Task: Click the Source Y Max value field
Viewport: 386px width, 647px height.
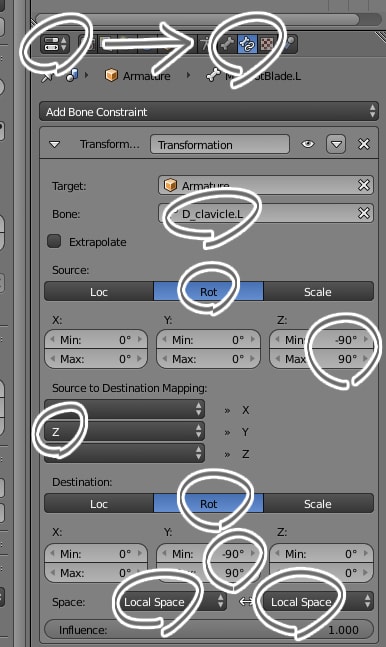Action: 208,359
